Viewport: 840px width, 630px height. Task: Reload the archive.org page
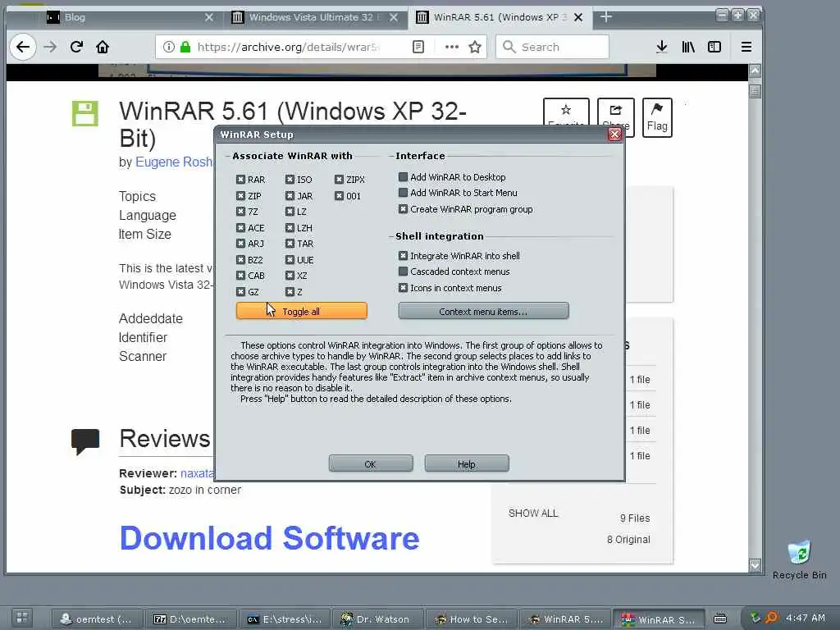tap(76, 47)
